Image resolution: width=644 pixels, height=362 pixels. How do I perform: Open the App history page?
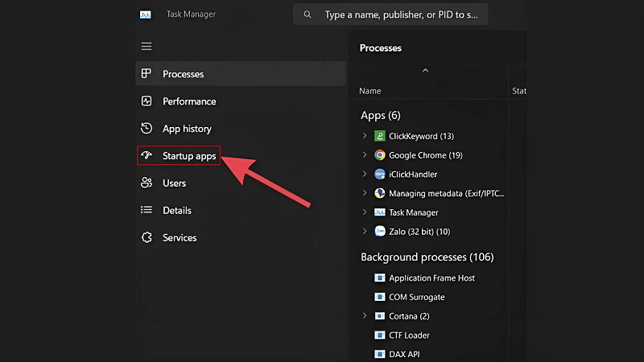[186, 129]
